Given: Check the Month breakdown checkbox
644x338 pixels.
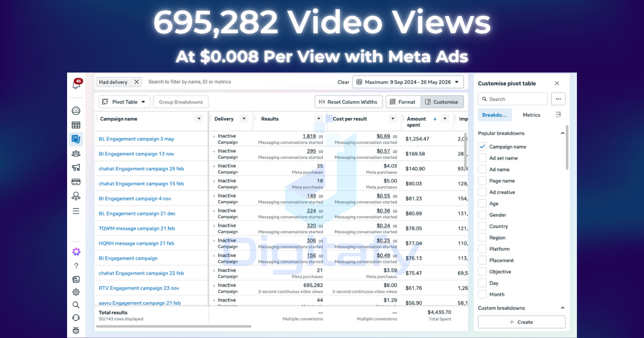Looking at the screenshot, I should 482,294.
